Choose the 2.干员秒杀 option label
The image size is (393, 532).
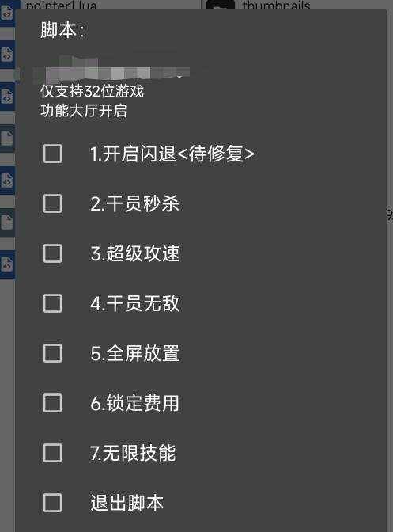point(134,203)
